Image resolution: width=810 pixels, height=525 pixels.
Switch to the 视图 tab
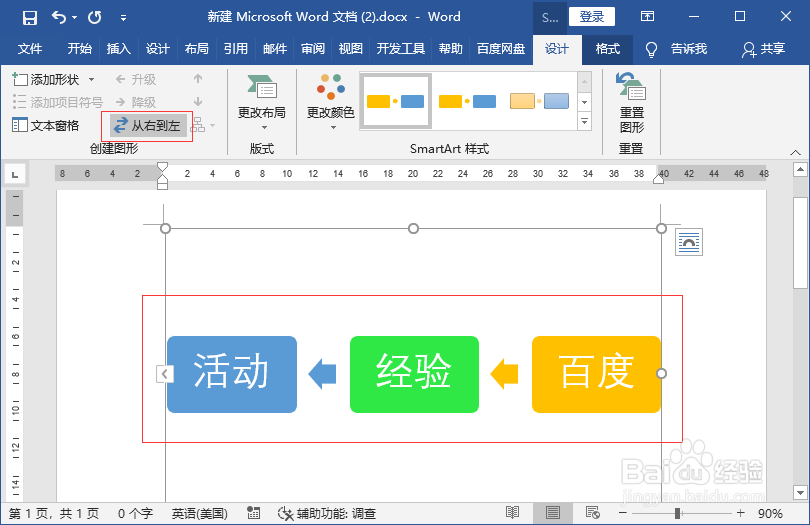pos(351,49)
